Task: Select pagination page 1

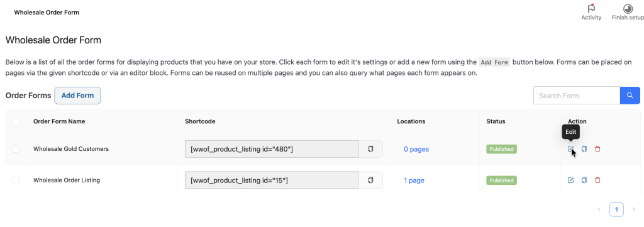Action: 616,209
